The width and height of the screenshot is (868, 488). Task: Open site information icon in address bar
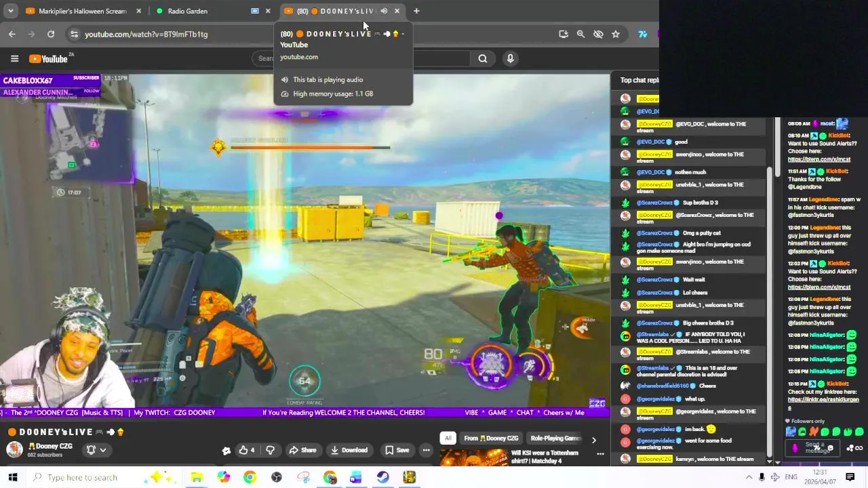(x=74, y=34)
